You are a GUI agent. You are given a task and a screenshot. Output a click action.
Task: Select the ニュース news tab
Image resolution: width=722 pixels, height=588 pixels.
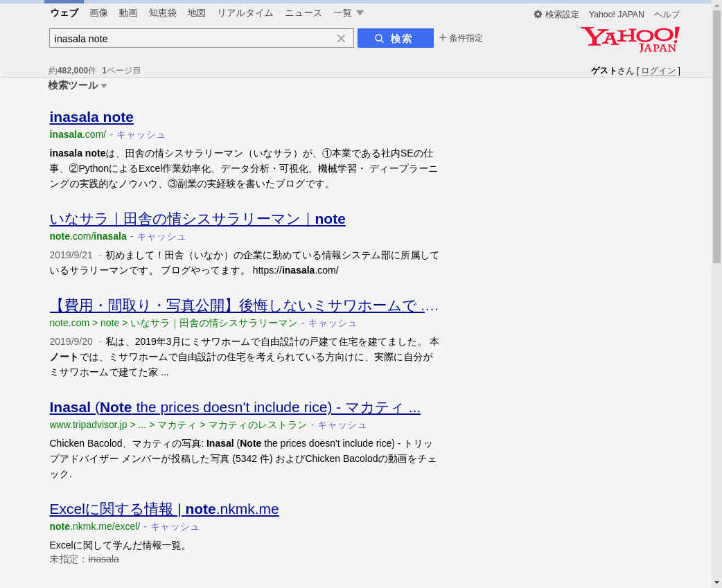click(x=303, y=13)
